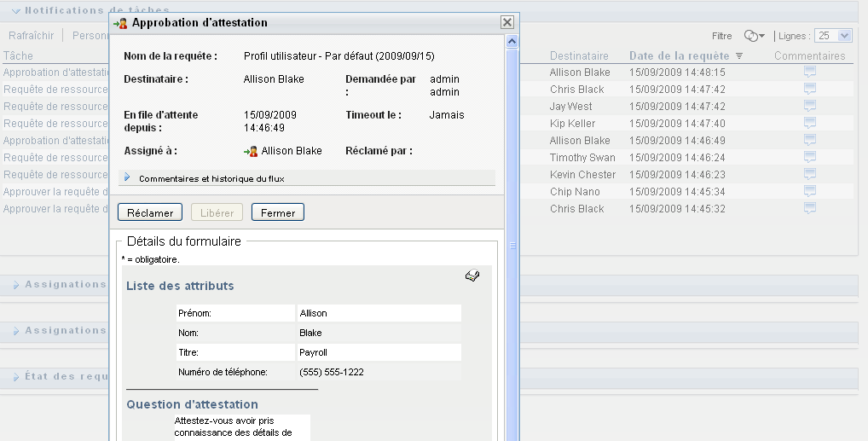Click the Approbation d'attestation dialog title icon
The image size is (868, 441).
(x=120, y=23)
